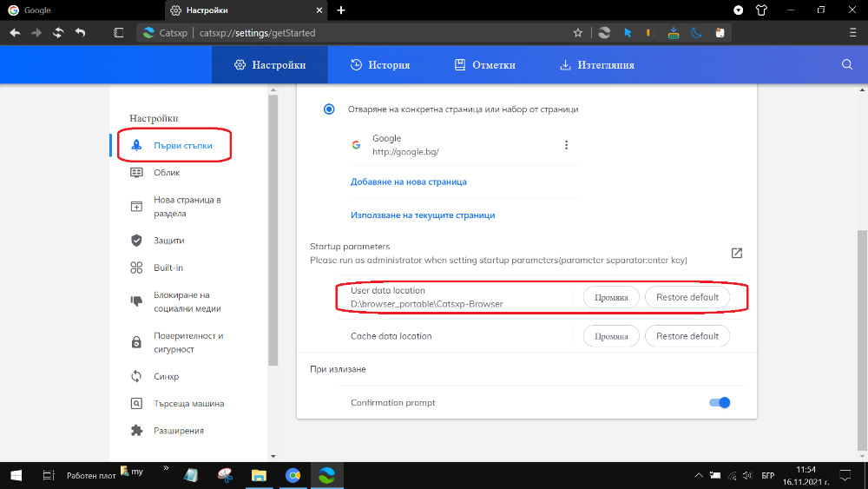Click Restore default for Cache data location
The width and height of the screenshot is (868, 489).
tap(687, 336)
